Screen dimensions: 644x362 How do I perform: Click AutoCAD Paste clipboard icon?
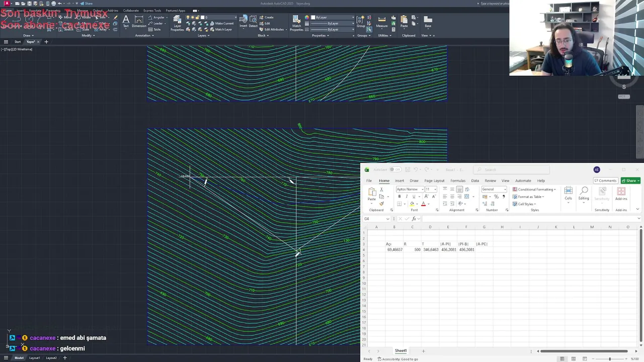tap(404, 20)
